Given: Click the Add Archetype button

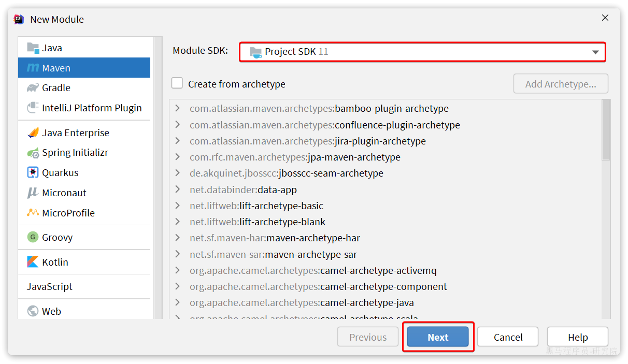Looking at the screenshot, I should click(x=561, y=84).
